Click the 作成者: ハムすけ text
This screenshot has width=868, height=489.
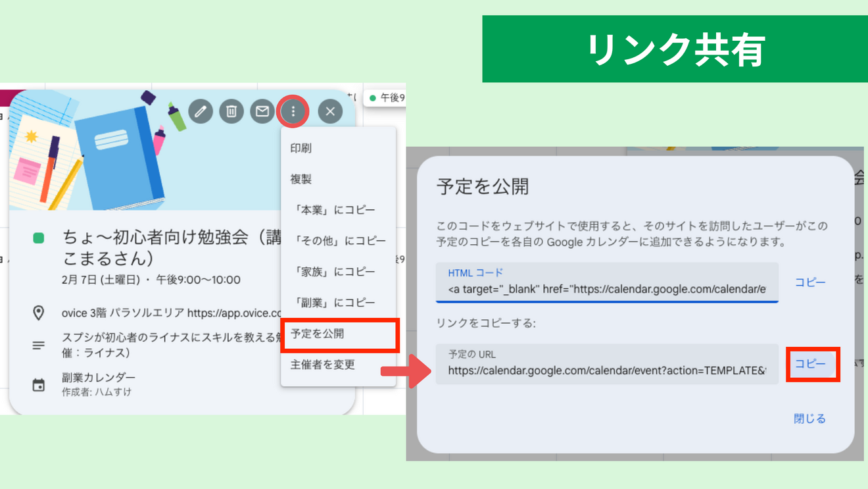97,392
